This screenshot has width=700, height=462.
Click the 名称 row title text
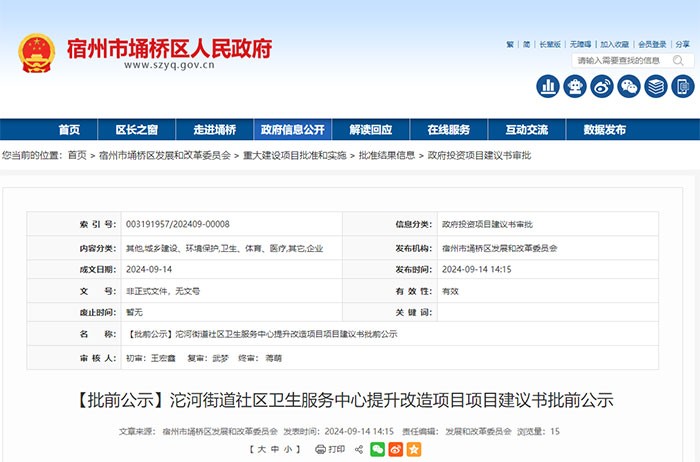coord(262,334)
